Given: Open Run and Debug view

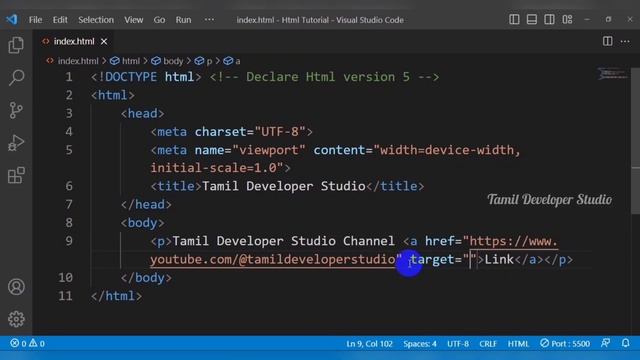Looking at the screenshot, I should pos(16,143).
